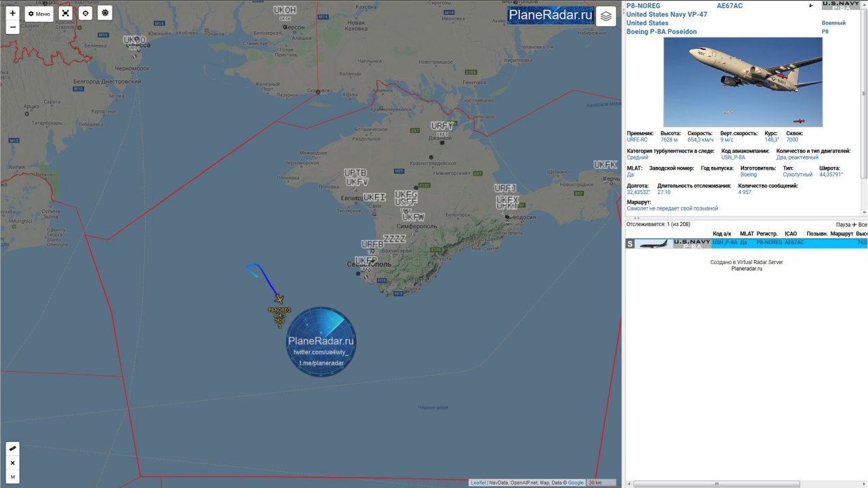
Task: Click the UKFI airport marker
Action: point(374,198)
